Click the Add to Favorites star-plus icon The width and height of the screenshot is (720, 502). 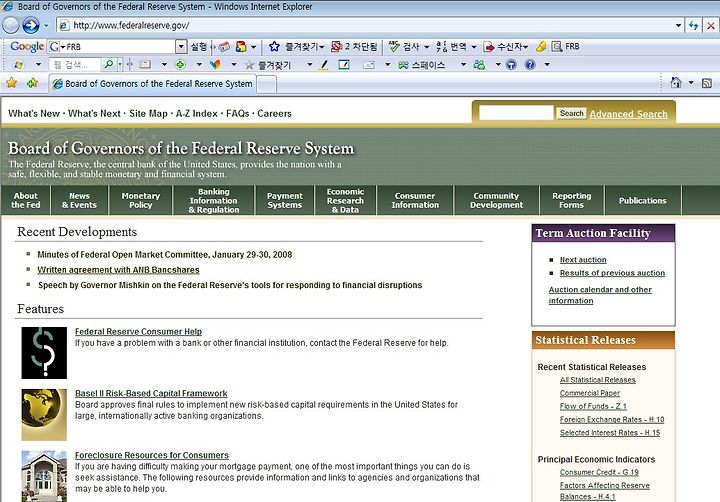tap(32, 83)
